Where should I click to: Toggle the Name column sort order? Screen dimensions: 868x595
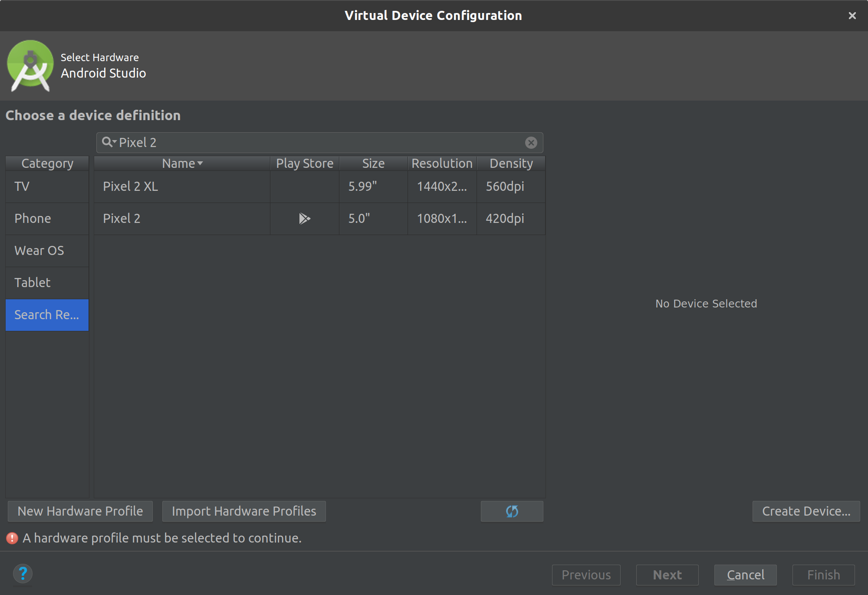point(181,163)
